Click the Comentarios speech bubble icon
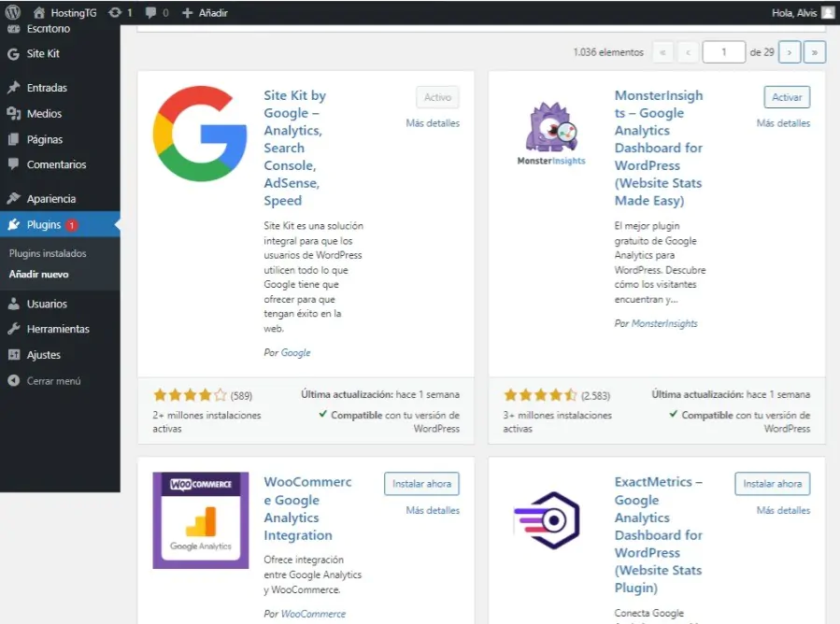The image size is (840, 624). (x=13, y=163)
